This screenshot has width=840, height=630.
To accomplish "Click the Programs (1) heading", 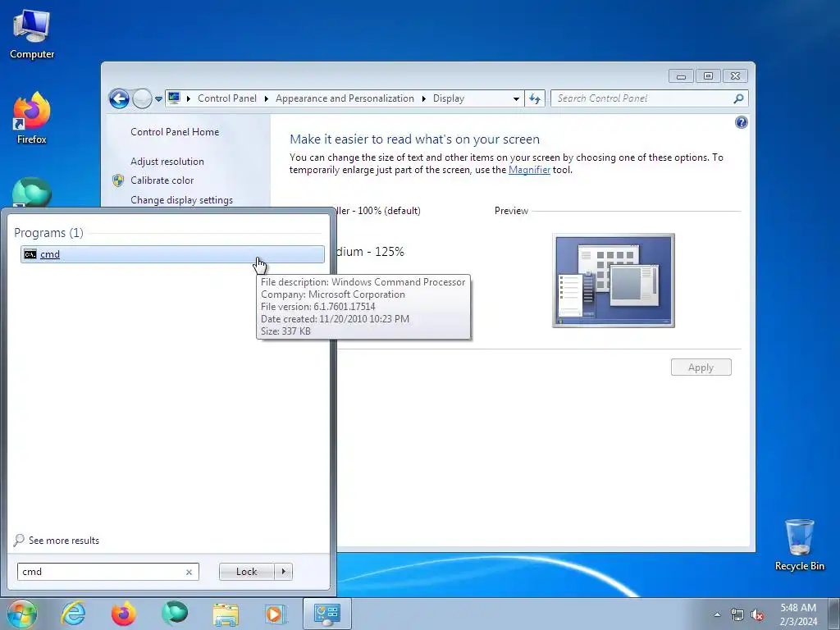I will [48, 233].
